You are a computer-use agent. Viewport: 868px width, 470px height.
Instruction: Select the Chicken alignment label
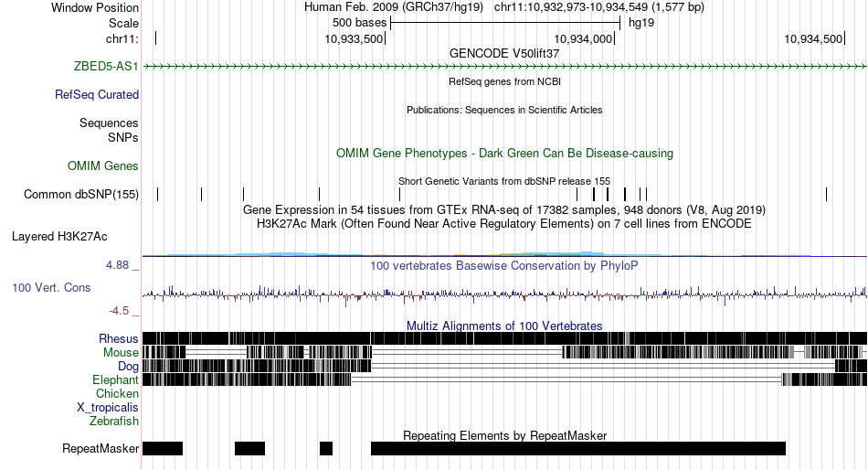pyautogui.click(x=117, y=393)
